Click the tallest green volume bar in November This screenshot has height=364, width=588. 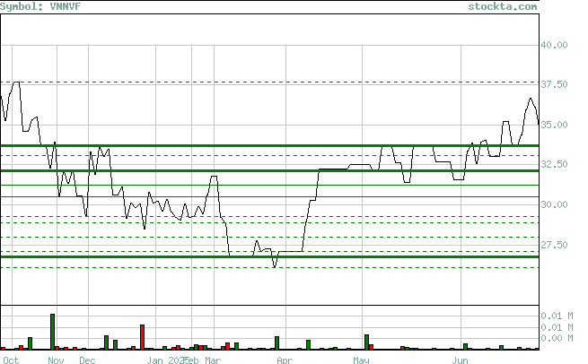[52, 332]
